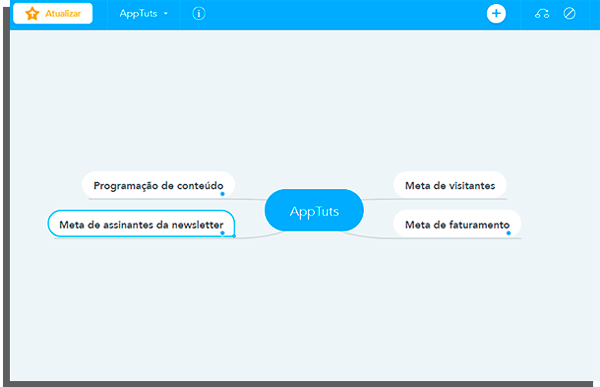
Task: Open the AppTuts map title dropdown
Action: 143,13
